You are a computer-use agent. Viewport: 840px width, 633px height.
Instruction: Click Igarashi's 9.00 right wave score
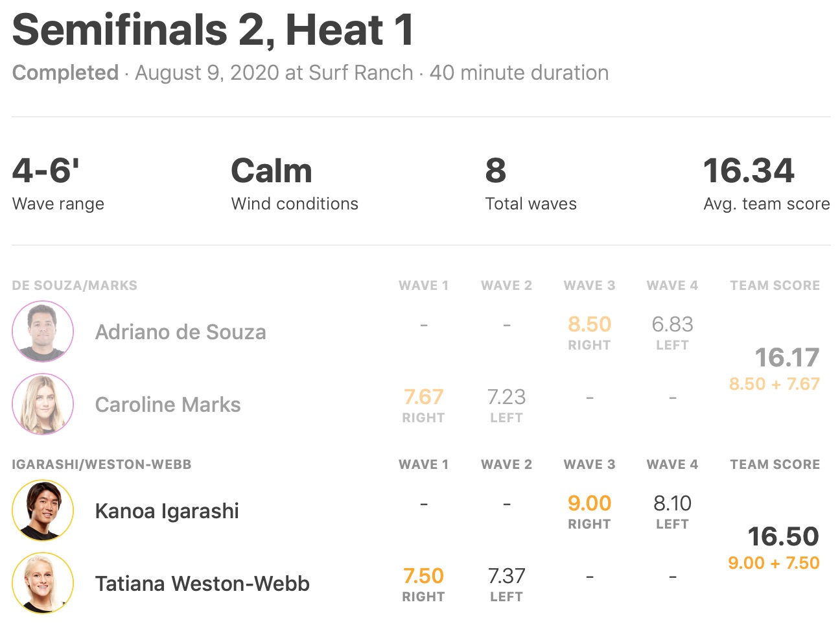pyautogui.click(x=589, y=503)
